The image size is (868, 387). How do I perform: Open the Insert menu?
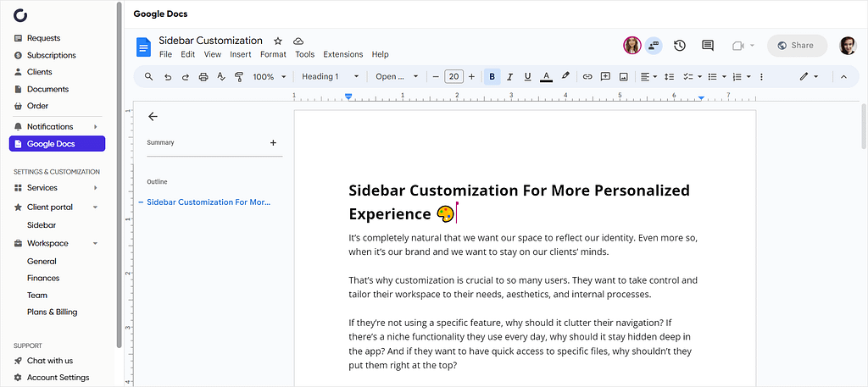(x=241, y=54)
